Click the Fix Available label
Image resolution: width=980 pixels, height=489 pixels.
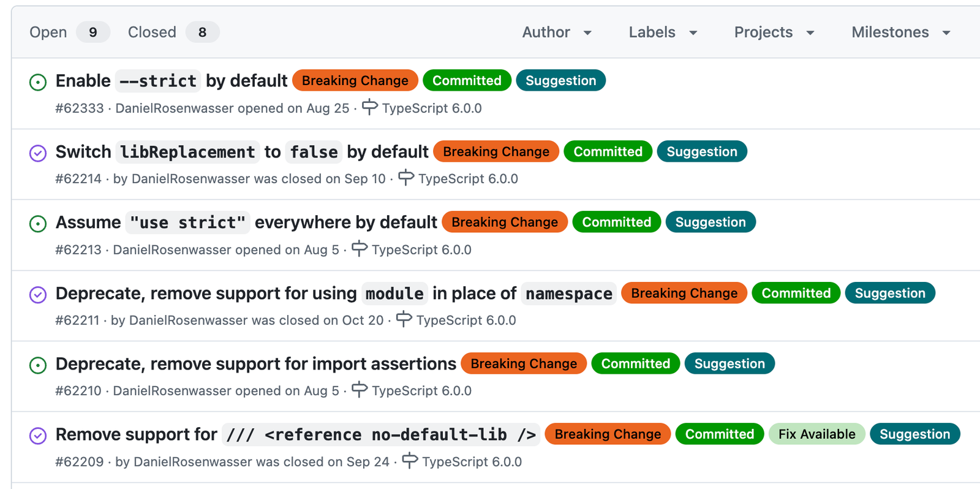pyautogui.click(x=817, y=434)
